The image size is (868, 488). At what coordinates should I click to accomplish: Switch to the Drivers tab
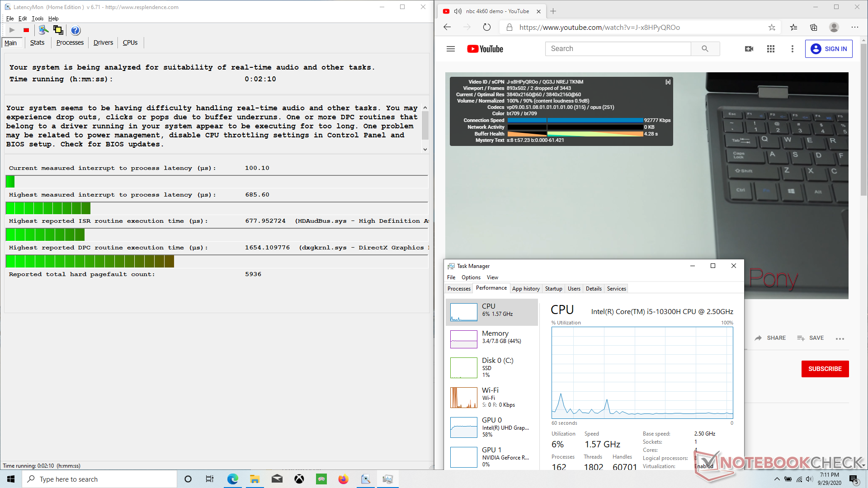coord(103,42)
